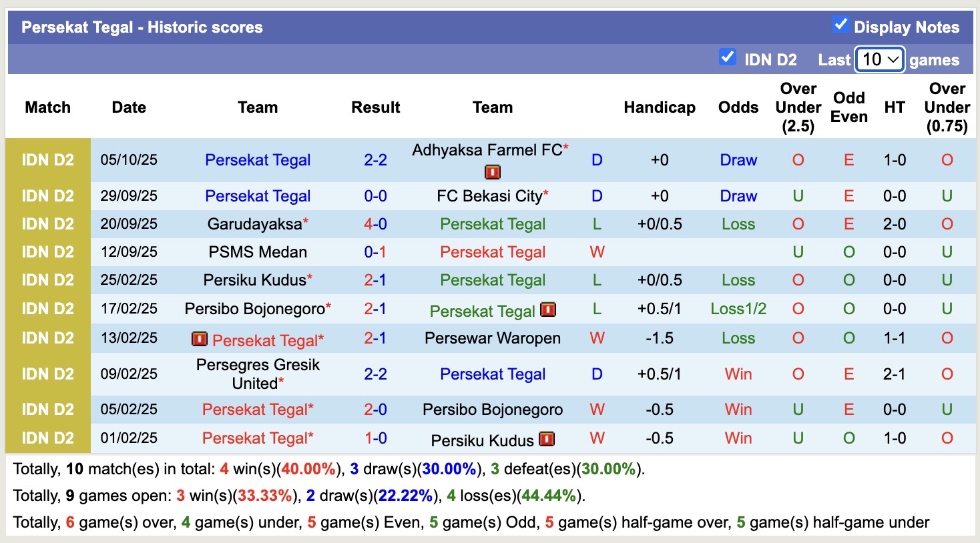Click Persekat Tegal home team, 29/09/25 match
This screenshot has width=980, height=543.
point(258,196)
